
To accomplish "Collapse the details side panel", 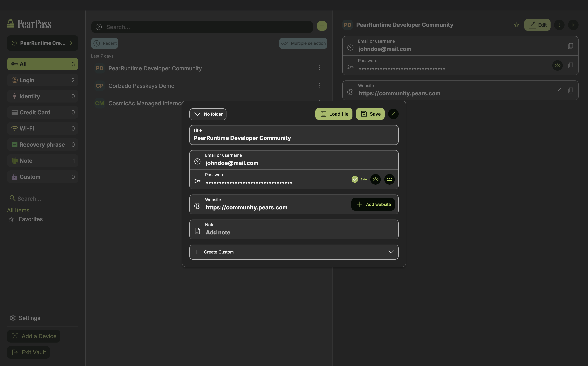I will point(573,25).
